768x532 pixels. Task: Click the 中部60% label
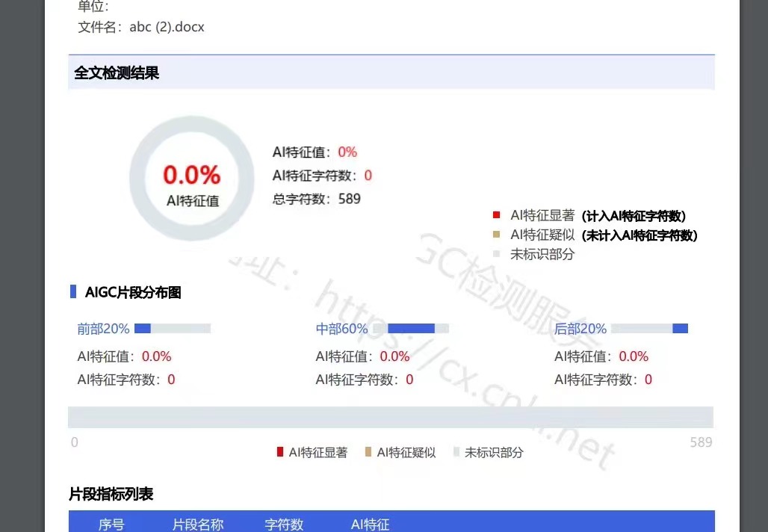[x=341, y=328]
